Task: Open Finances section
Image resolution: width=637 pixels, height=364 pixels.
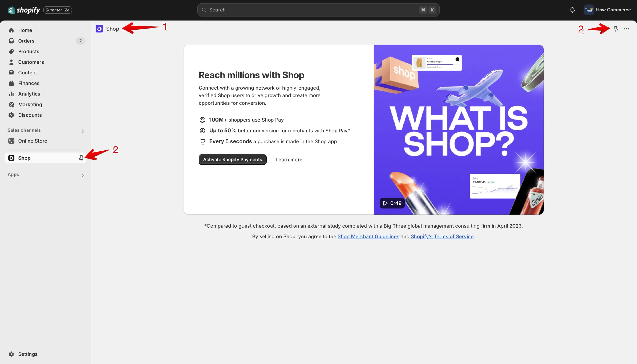Action: coord(46,83)
